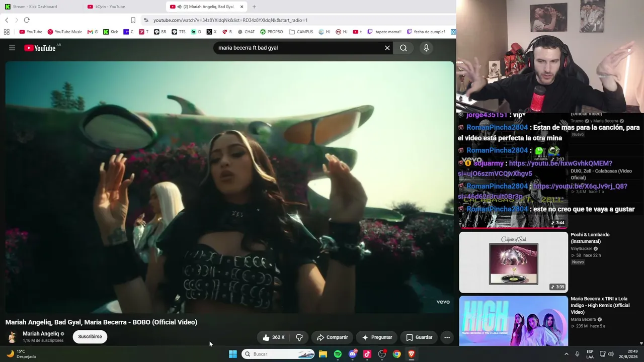Viewport: 644px width, 362px height.
Task: Open the 'fecha de cumple?' bookmark
Action: [426, 32]
